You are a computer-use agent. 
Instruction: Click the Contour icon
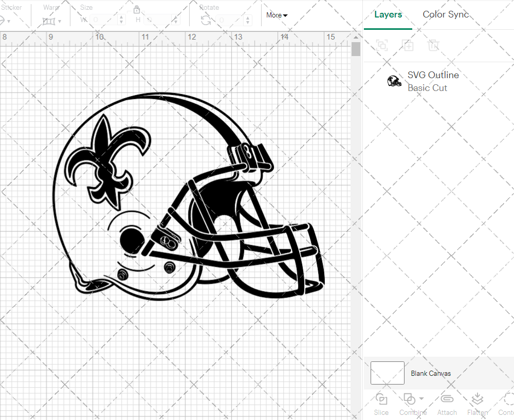coord(508,399)
